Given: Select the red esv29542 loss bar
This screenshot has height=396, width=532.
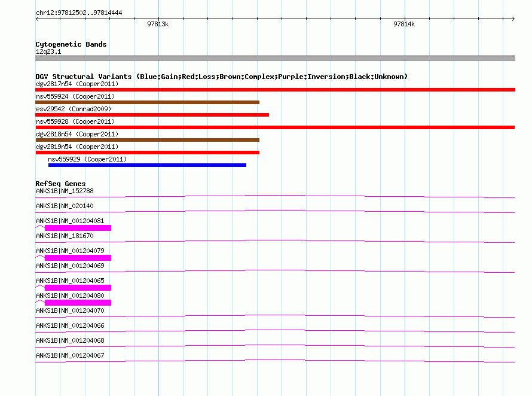Looking at the screenshot, I should tap(152, 115).
